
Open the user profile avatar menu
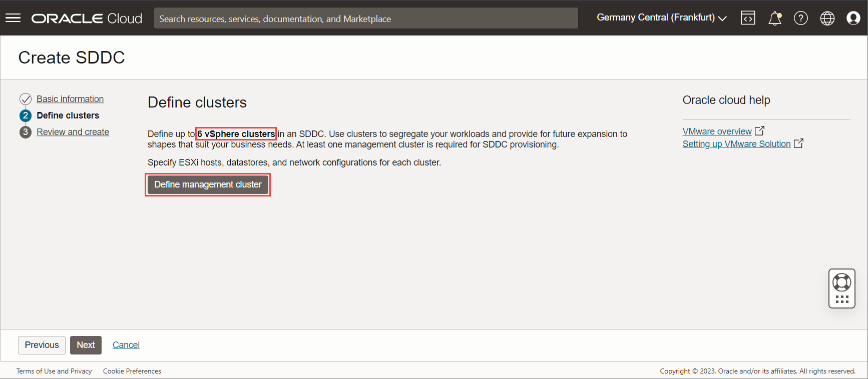(x=853, y=18)
